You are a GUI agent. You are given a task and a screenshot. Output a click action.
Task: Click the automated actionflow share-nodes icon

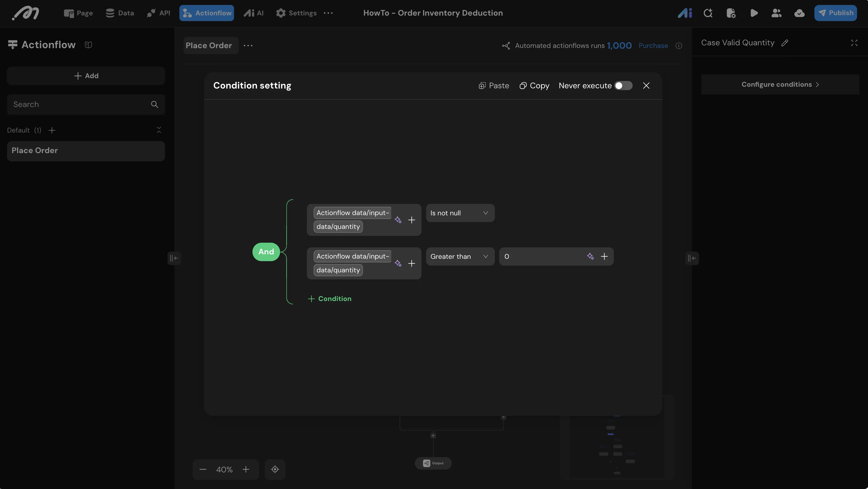[x=506, y=46]
